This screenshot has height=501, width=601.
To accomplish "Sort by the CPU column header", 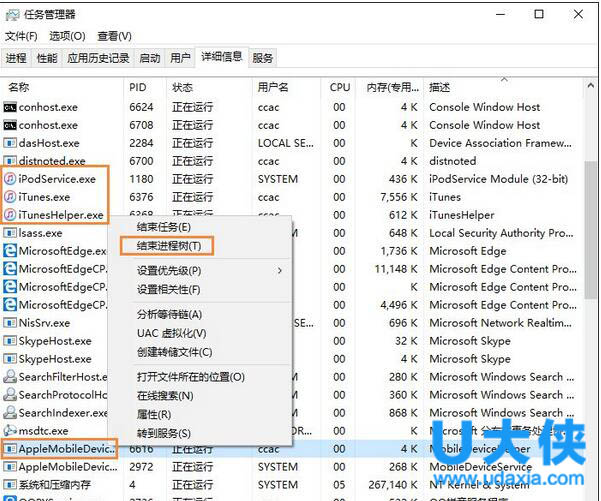I will (x=340, y=88).
